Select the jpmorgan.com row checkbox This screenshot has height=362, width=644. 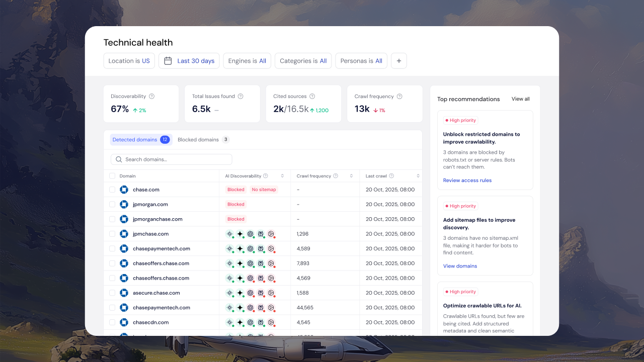pos(112,204)
